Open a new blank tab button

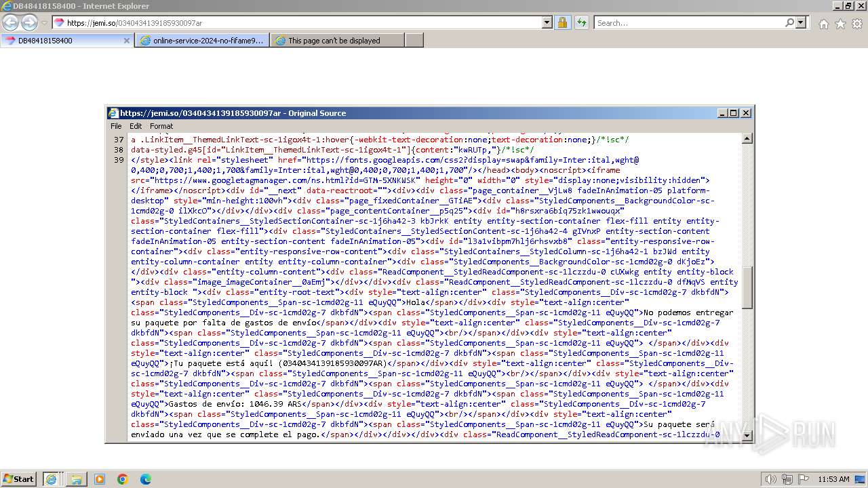pos(414,41)
